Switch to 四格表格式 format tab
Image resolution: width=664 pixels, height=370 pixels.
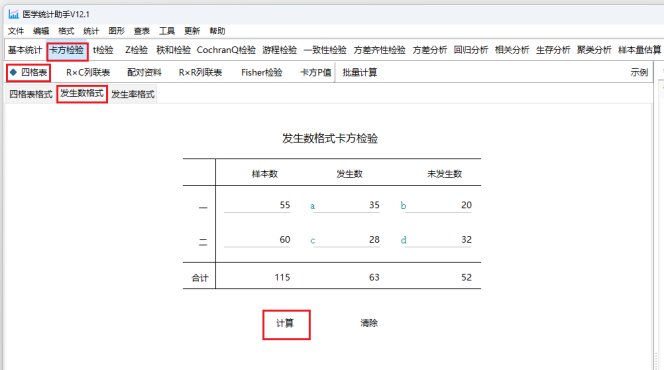tap(31, 94)
